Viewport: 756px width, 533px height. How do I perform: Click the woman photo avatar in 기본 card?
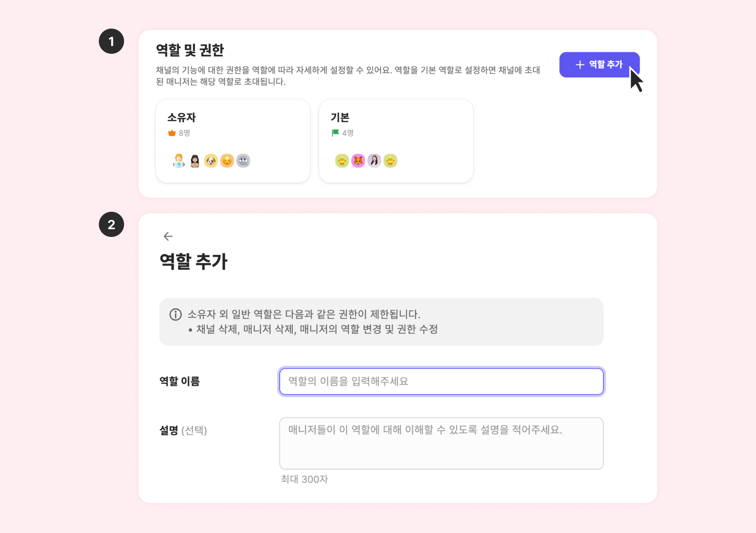[x=374, y=161]
